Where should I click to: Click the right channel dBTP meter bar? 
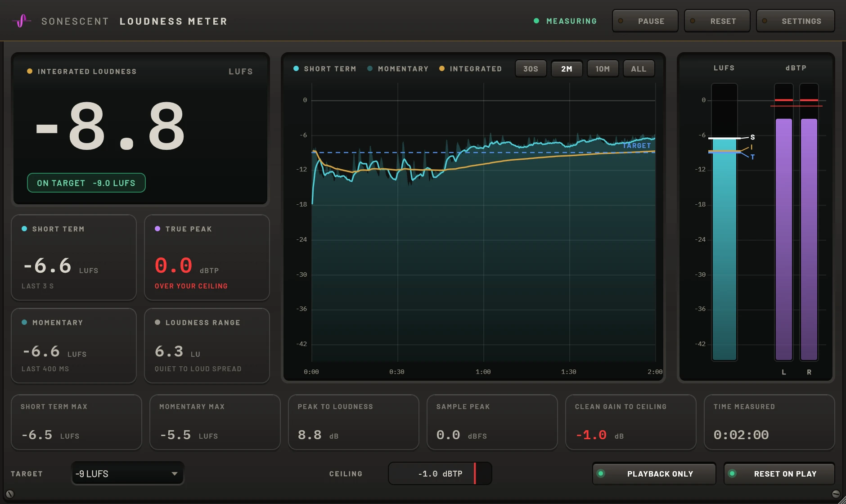click(809, 222)
